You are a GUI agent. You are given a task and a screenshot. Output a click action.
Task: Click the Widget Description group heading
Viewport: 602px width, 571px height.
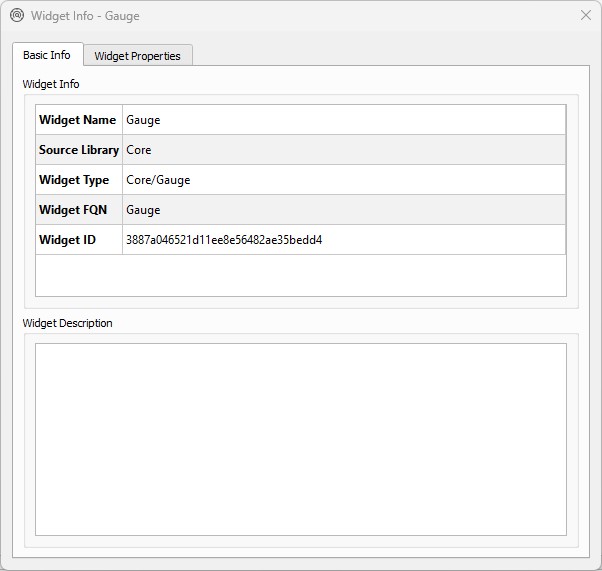[67, 323]
